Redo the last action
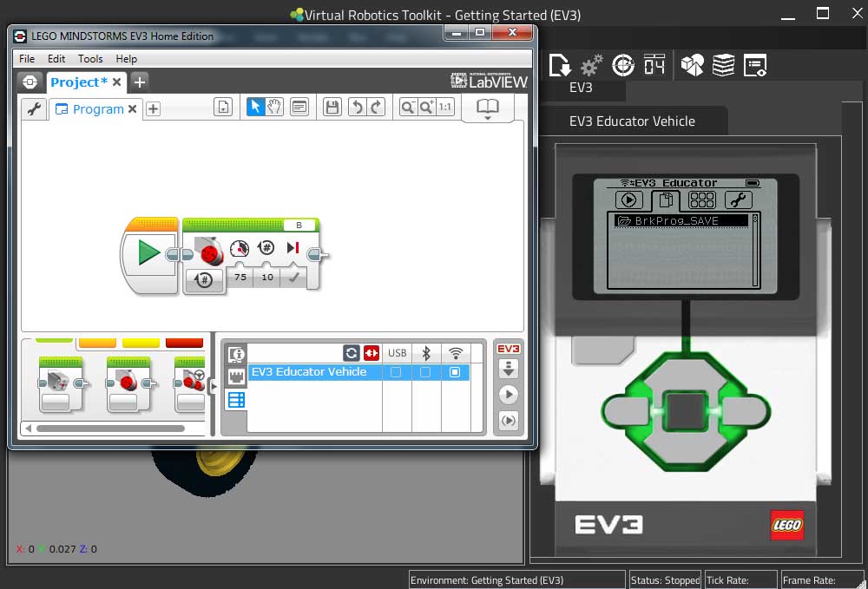This screenshot has height=589, width=868. click(376, 107)
